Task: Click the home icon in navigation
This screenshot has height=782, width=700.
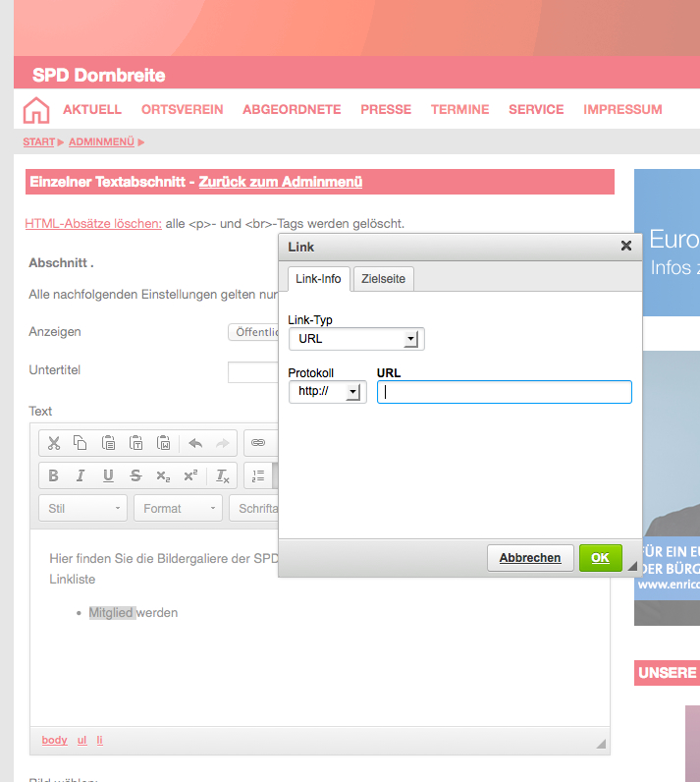Action: (x=36, y=110)
